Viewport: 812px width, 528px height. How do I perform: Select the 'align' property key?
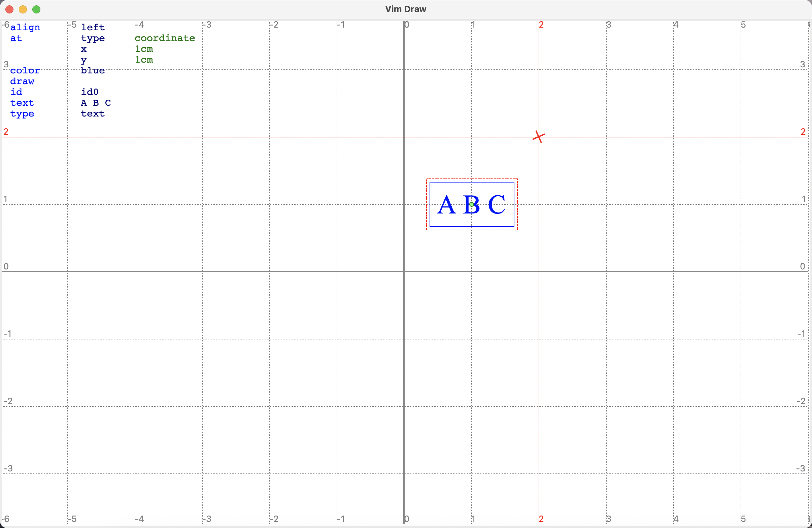[25, 27]
